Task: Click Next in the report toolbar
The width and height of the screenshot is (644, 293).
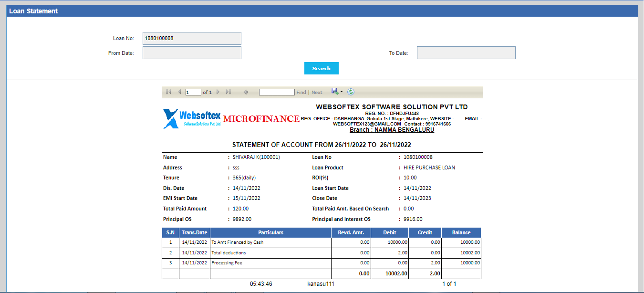Action: (317, 93)
